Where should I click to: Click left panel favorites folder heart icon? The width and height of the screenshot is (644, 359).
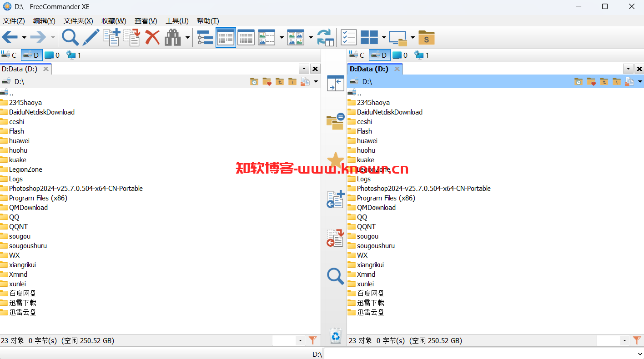pyautogui.click(x=267, y=82)
